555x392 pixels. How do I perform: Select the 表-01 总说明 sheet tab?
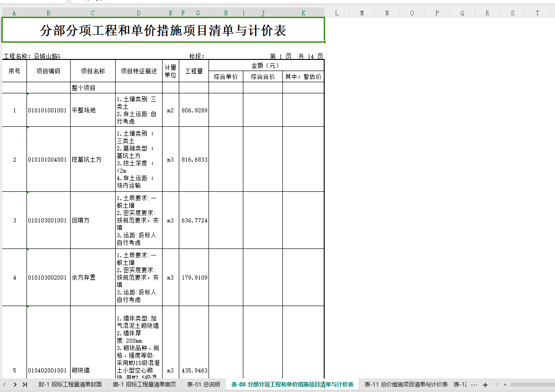(x=203, y=385)
